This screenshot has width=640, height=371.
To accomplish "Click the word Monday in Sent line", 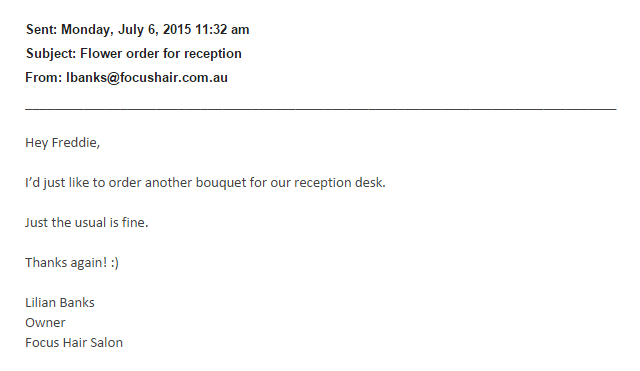I will click(87, 30).
